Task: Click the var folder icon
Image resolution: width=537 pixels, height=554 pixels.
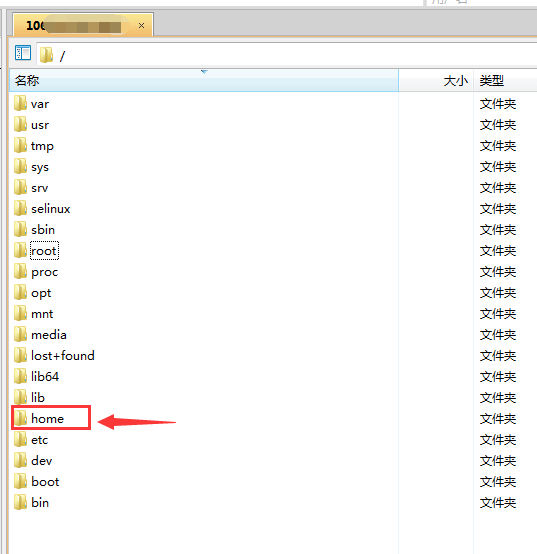Action: (x=20, y=103)
